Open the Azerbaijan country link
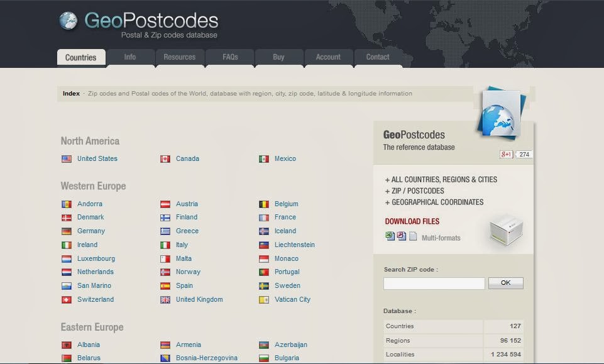 tap(291, 345)
